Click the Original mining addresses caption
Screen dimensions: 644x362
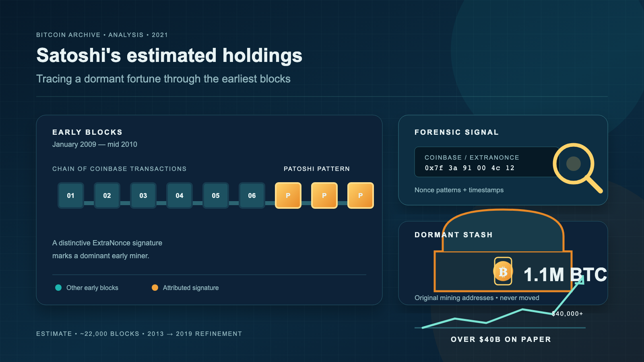pyautogui.click(x=477, y=298)
